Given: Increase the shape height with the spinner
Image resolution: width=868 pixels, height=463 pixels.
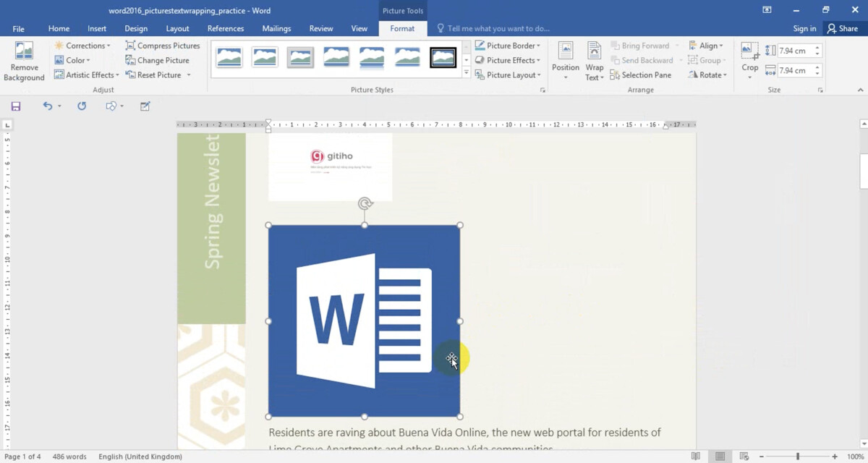Looking at the screenshot, I should tap(817, 48).
